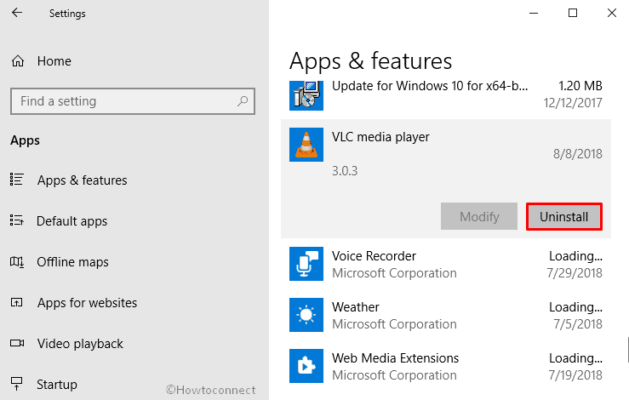Open the Video playback section

(x=80, y=343)
